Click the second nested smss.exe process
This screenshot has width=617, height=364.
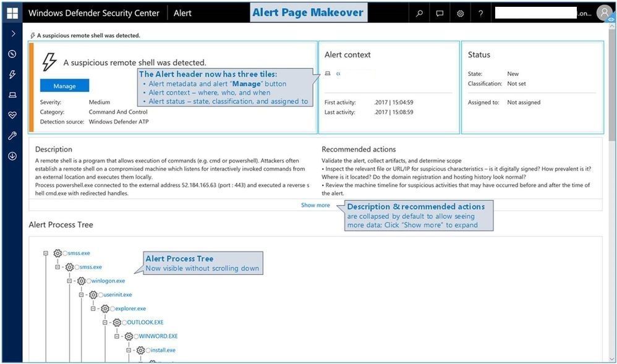tap(91, 267)
